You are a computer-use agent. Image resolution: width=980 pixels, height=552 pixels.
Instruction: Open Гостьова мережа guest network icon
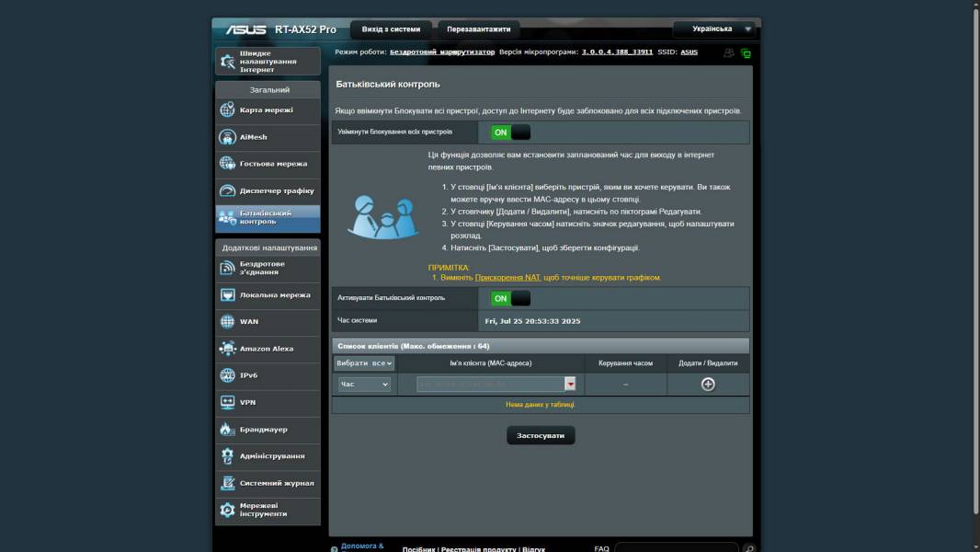tap(227, 164)
